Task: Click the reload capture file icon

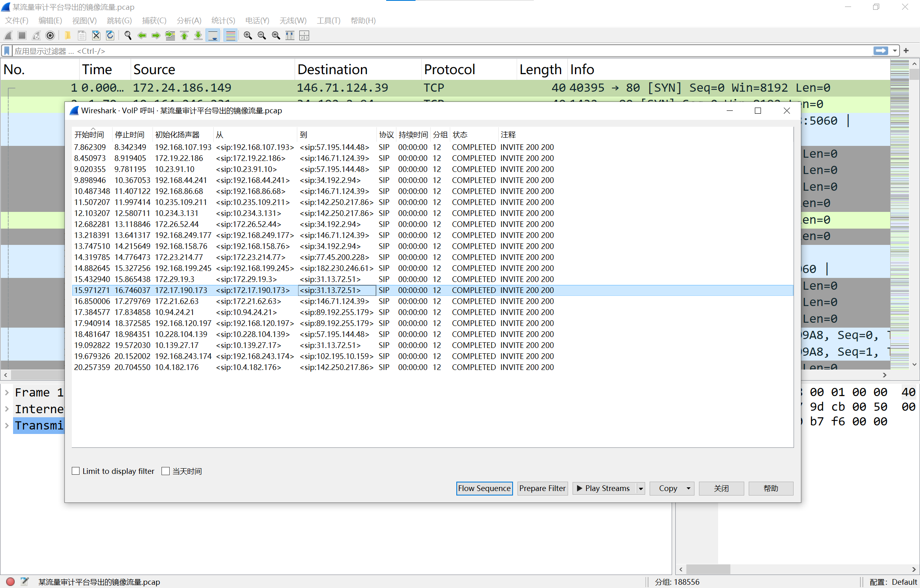Action: (x=110, y=36)
